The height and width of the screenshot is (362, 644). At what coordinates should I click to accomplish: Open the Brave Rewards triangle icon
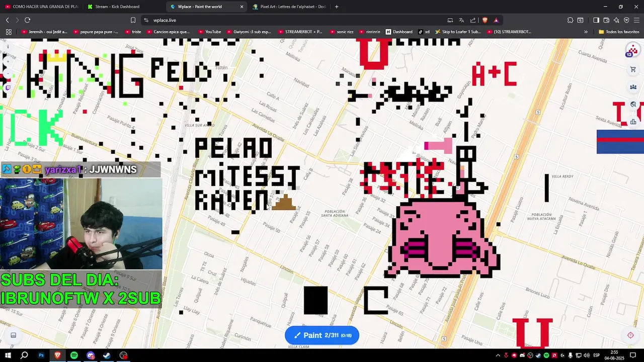coord(496,20)
